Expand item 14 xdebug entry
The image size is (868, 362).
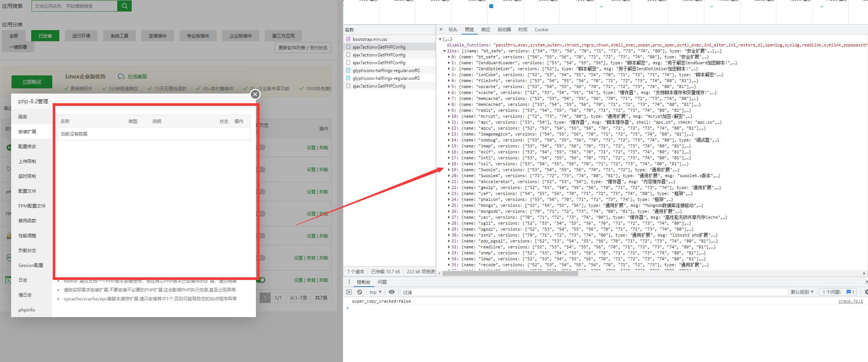click(x=449, y=140)
